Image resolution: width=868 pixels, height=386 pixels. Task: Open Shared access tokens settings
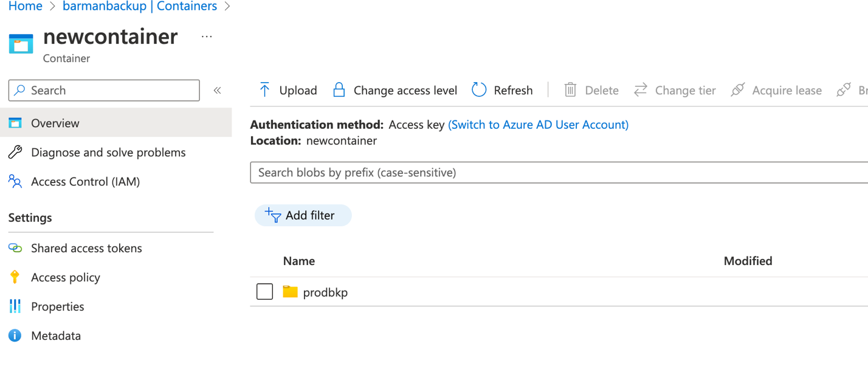pyautogui.click(x=86, y=248)
